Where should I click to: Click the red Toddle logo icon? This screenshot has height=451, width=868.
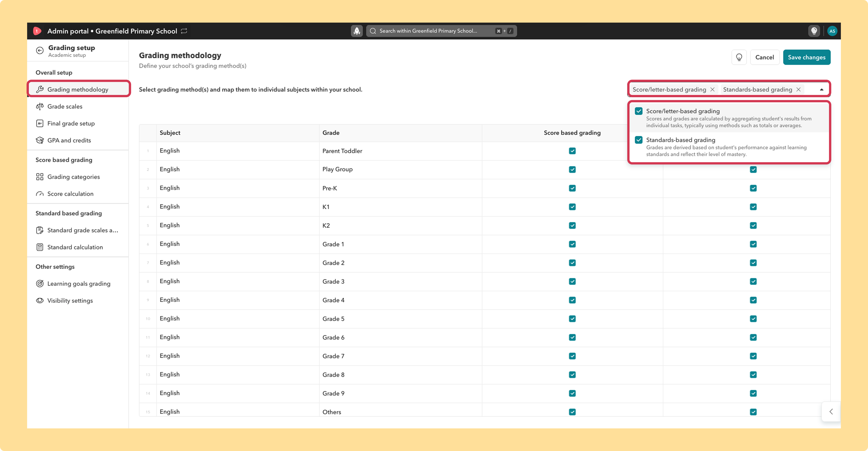coord(37,31)
